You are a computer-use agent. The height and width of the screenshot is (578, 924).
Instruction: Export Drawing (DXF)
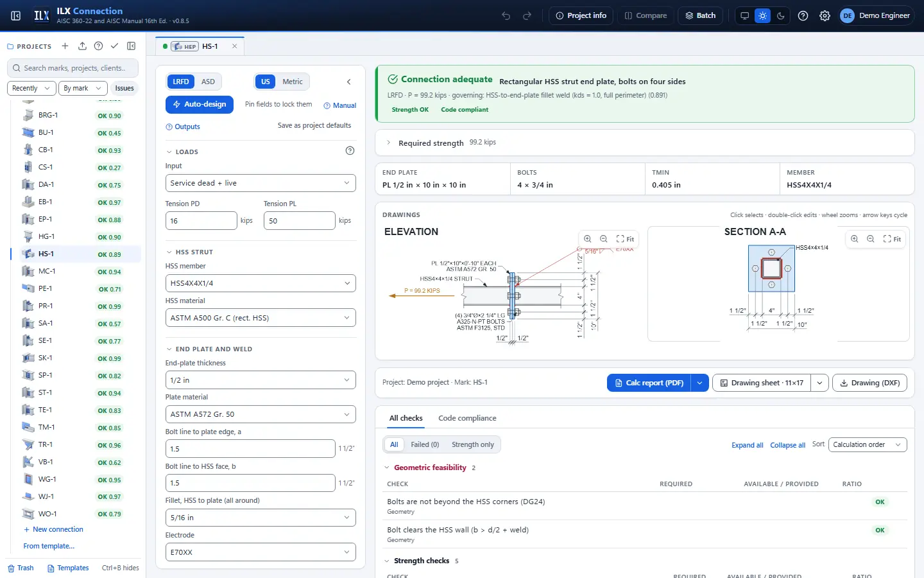pos(870,383)
